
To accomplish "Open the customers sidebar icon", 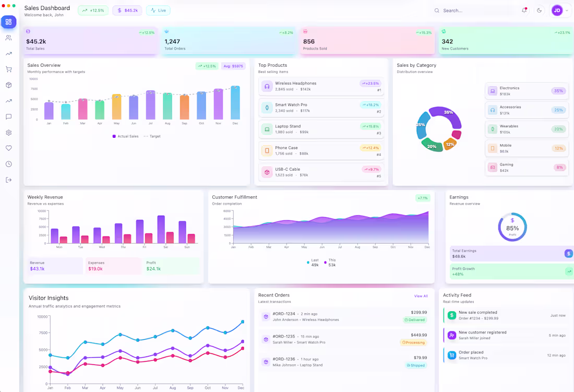I will [x=8, y=38].
